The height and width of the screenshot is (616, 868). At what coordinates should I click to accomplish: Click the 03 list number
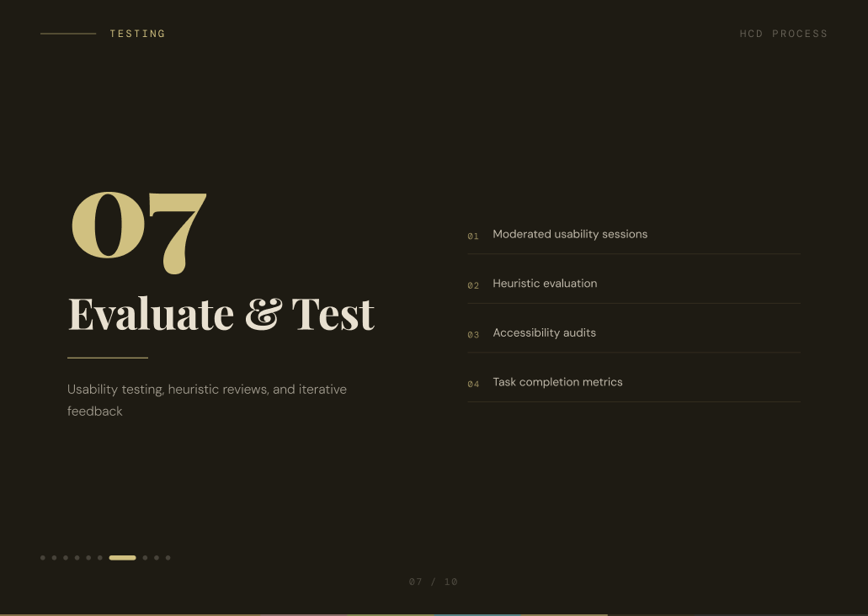(x=473, y=335)
